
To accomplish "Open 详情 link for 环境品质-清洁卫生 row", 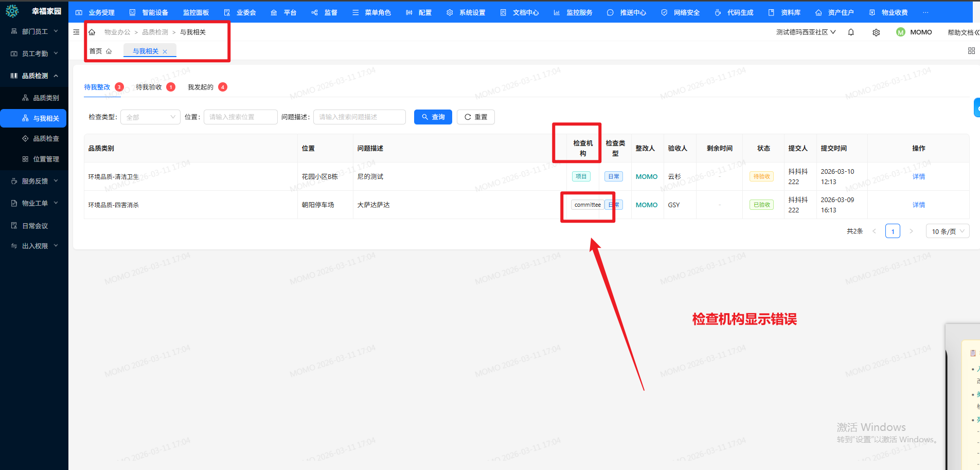I will click(x=918, y=176).
